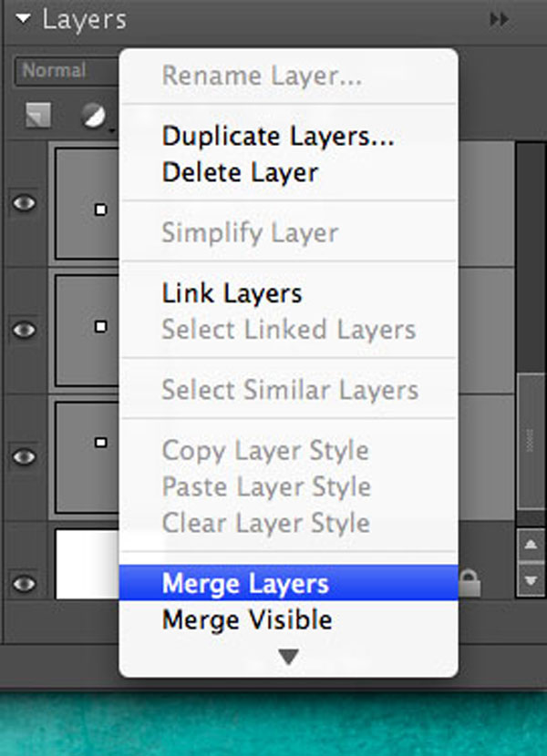The width and height of the screenshot is (547, 756).
Task: Toggle the third layer's eye icon
Action: [24, 455]
